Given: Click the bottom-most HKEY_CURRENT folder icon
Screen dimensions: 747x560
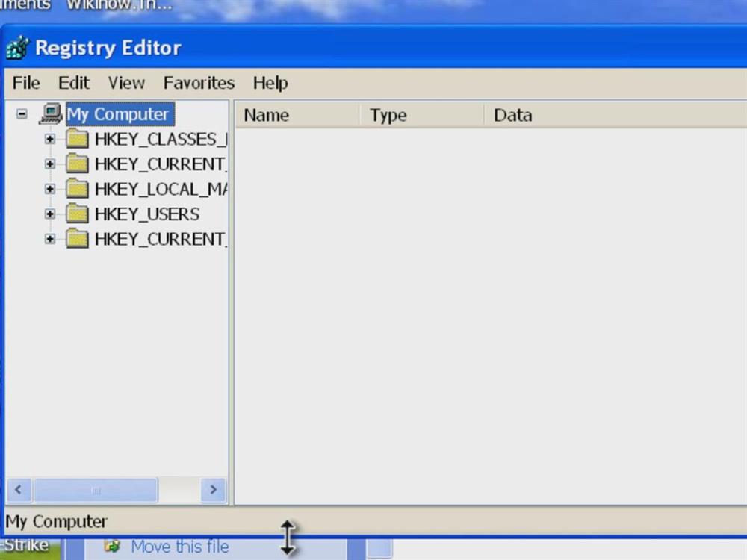Looking at the screenshot, I should (77, 239).
